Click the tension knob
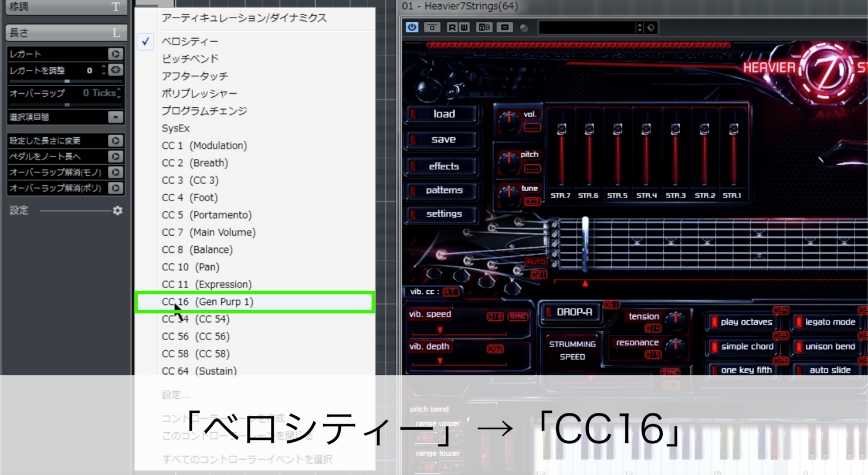The height and width of the screenshot is (475, 868). [675, 320]
